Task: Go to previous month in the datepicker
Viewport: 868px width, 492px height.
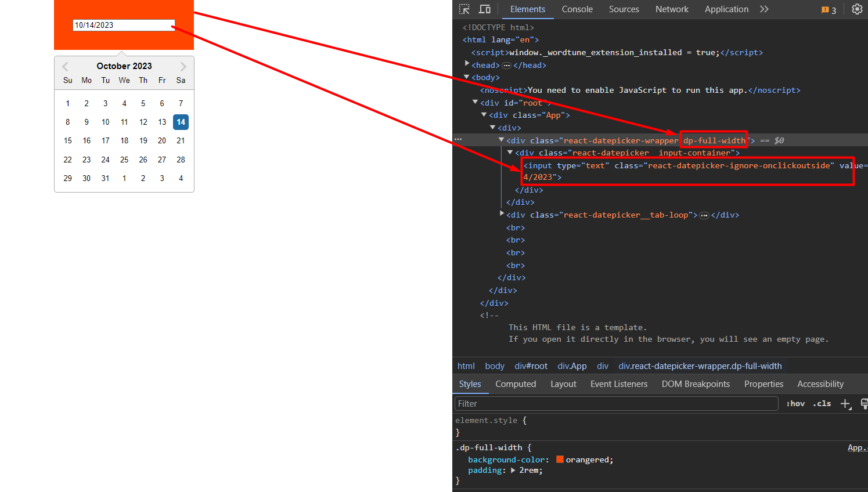Action: (65, 66)
